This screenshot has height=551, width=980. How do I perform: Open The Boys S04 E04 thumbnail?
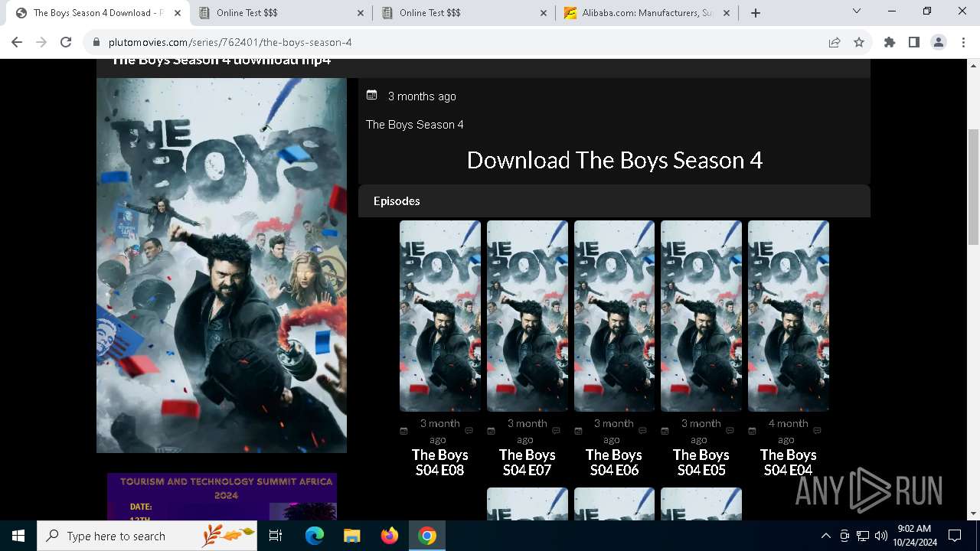point(789,316)
